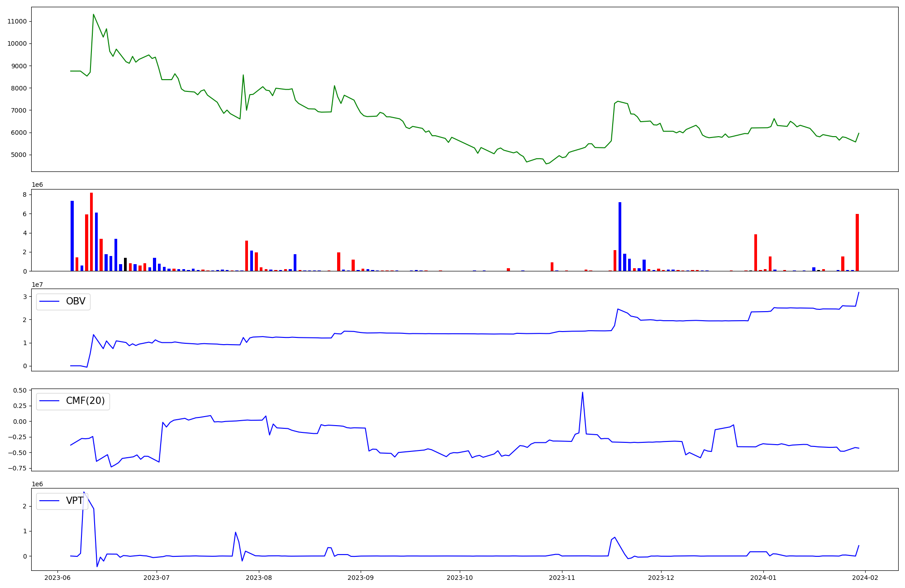
Task: Click the VPT legend label
Action: tap(75, 501)
